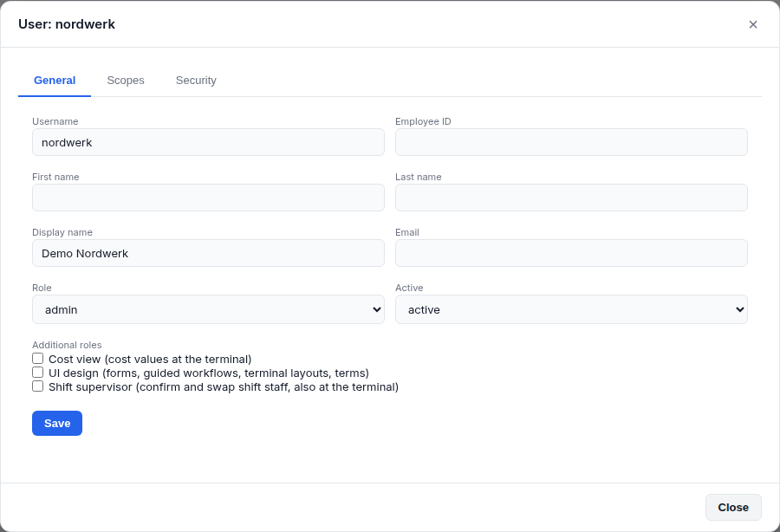Image resolution: width=780 pixels, height=532 pixels.
Task: Click the Last name field
Action: tap(571, 198)
